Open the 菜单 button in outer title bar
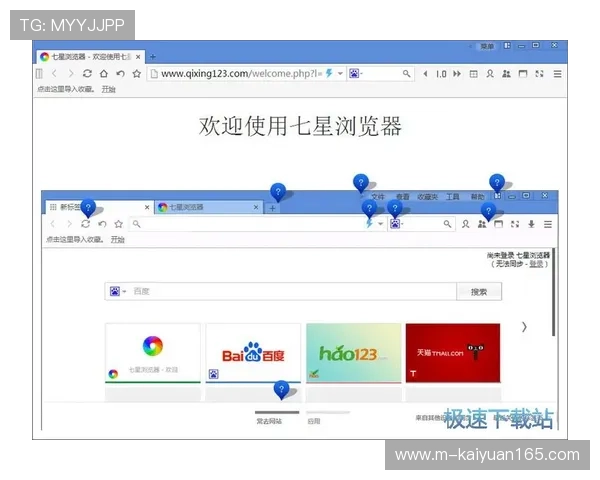 tap(487, 46)
